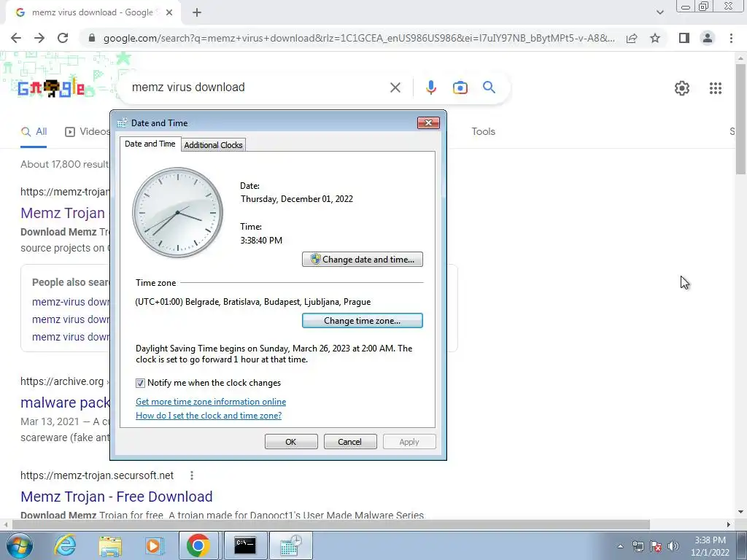Image resolution: width=747 pixels, height=560 pixels.
Task: Click Cancel in Date and Time dialog
Action: click(x=350, y=442)
